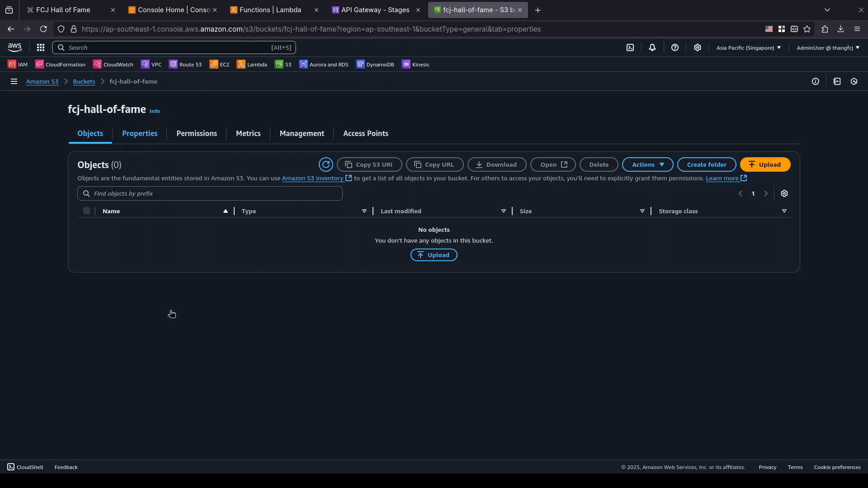Switch to the Functions | Lambda browser tab
868x488 pixels.
(274, 10)
